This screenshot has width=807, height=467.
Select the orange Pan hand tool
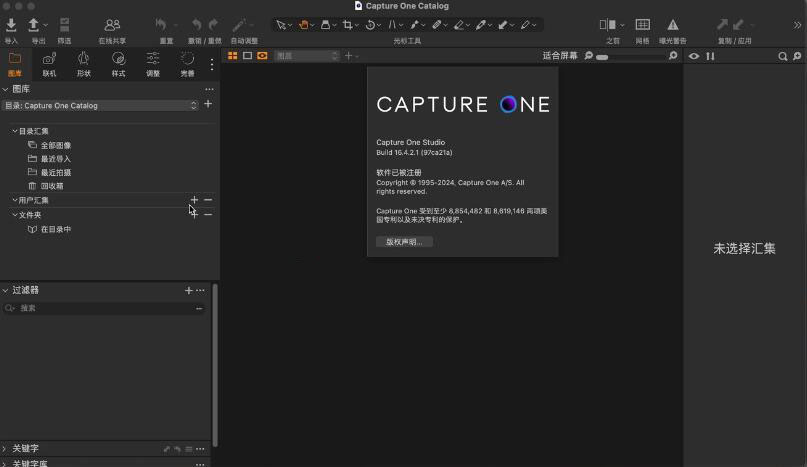tap(303, 25)
